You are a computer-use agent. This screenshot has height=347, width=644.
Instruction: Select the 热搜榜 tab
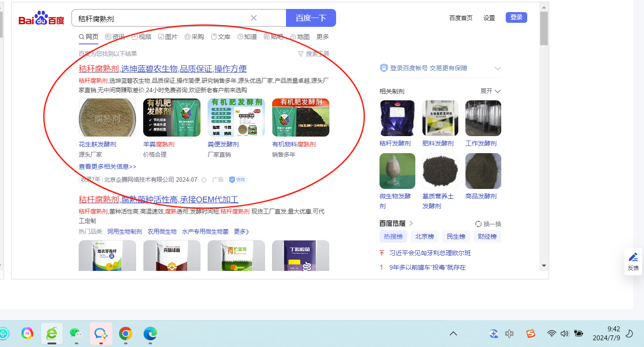[393, 236]
